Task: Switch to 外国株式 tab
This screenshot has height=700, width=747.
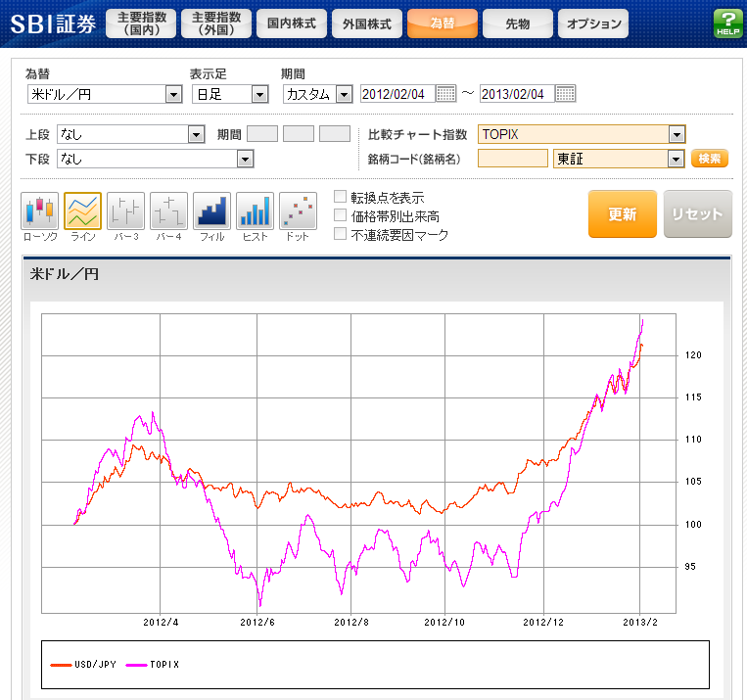Action: click(x=367, y=23)
